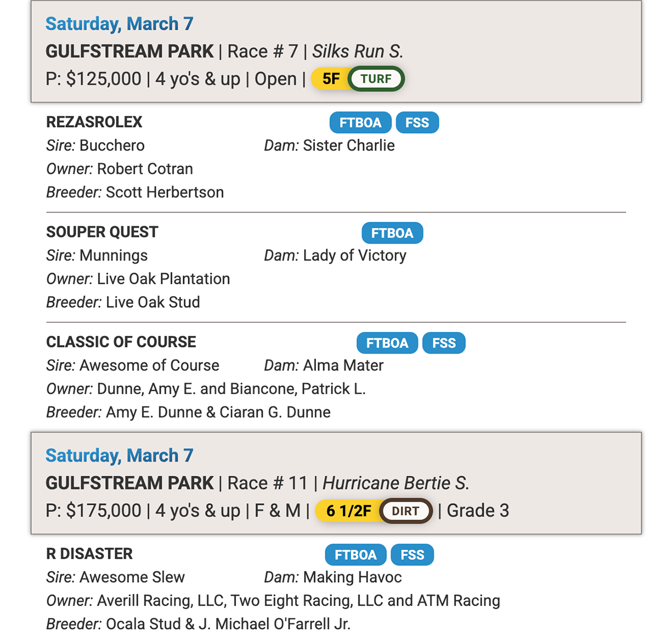Click the FTBOA badge for Classic of Course
Image resolution: width=672 pixels, height=642 pixels.
point(387,343)
